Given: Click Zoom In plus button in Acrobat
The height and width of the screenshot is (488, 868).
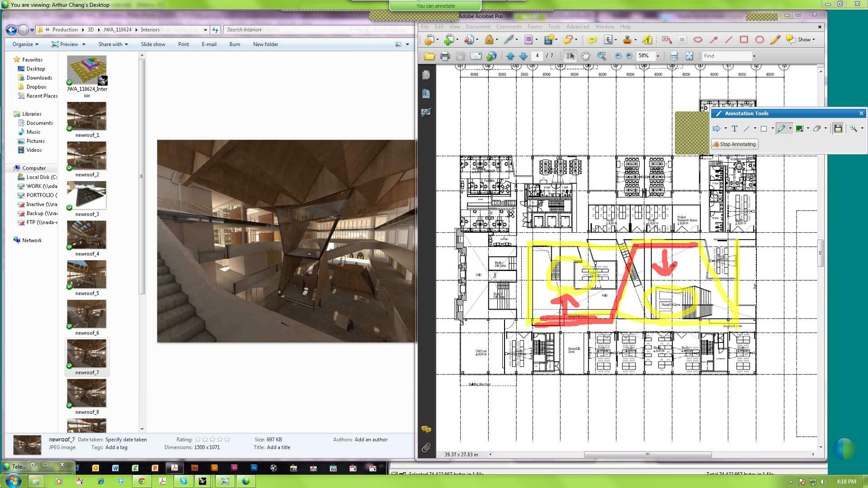Looking at the screenshot, I should (x=629, y=56).
